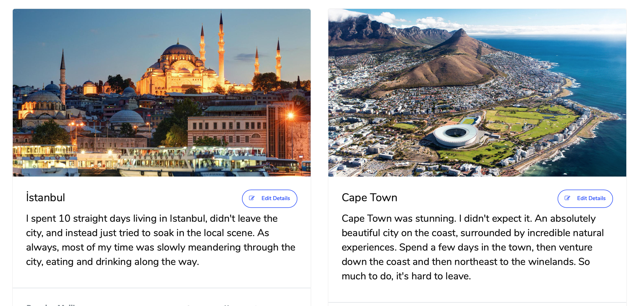The image size is (644, 306).
Task: Click the glowing street lamp in İstanbul photo
Action: click(290, 115)
